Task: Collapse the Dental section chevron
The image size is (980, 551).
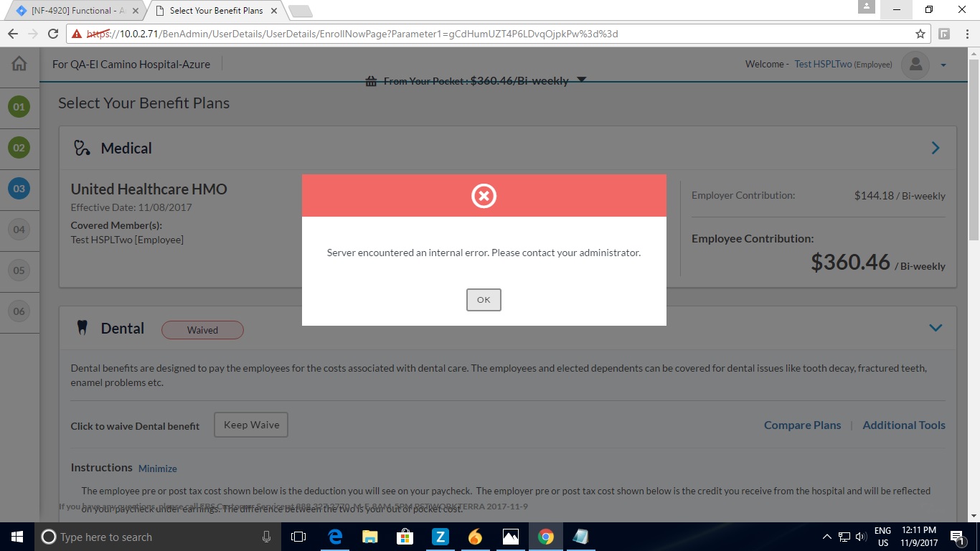Action: [x=935, y=327]
